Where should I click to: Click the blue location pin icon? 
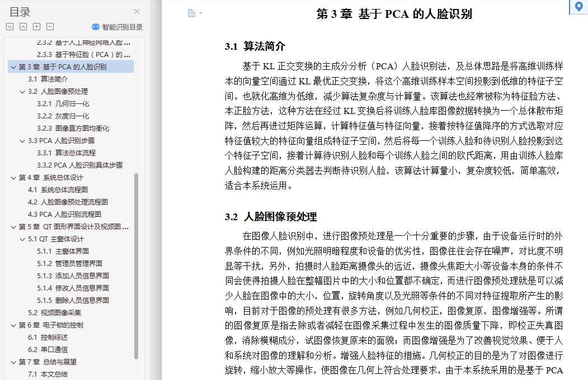(x=579, y=7)
